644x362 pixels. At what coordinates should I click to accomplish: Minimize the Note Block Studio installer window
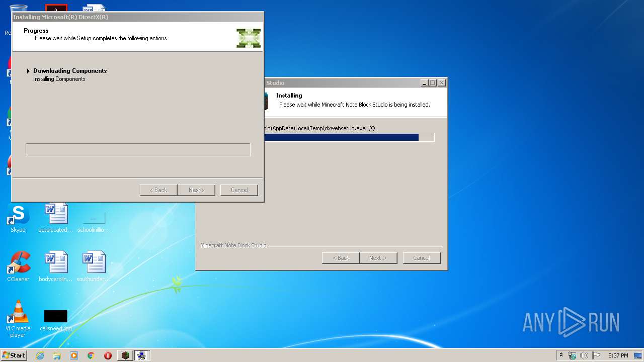(x=424, y=83)
